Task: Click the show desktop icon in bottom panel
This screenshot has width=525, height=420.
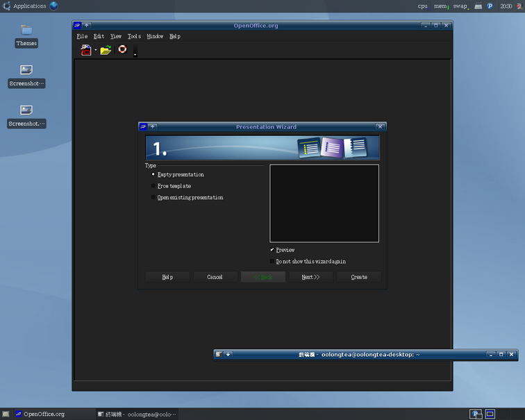Action: coord(6,414)
